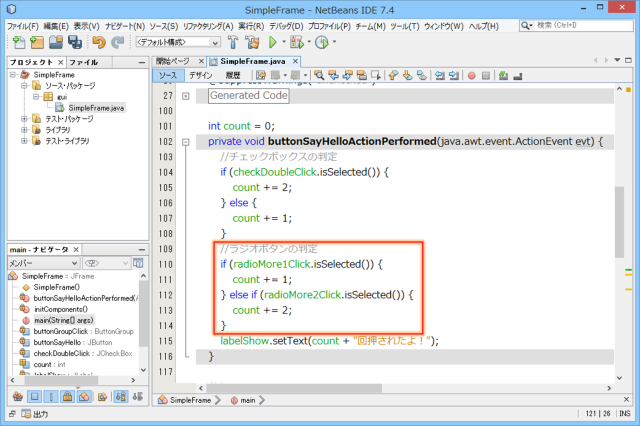Click the Toggle Rectangular Selection icon
This screenshot has height=426, width=640.
(x=376, y=75)
